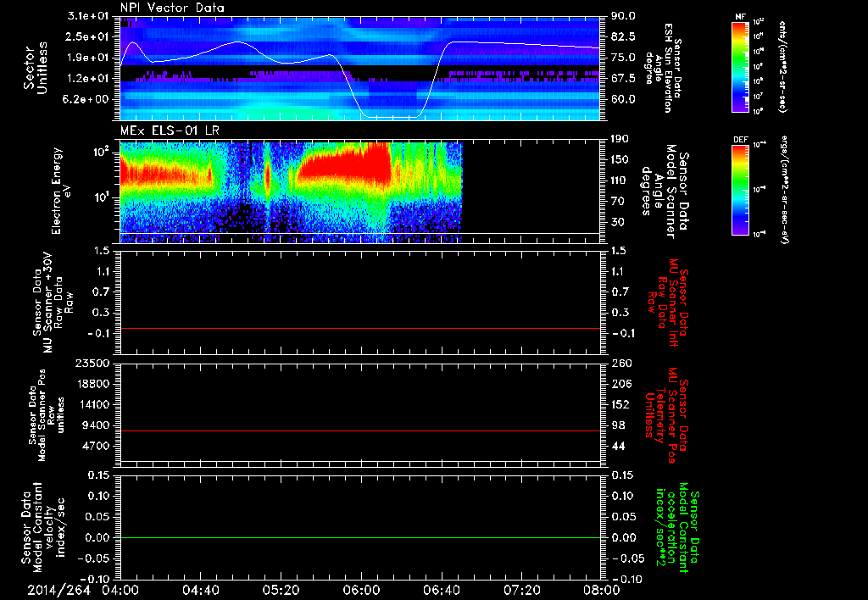Select the NF color scale bar
Screen dimensions: 868x600
(741, 67)
